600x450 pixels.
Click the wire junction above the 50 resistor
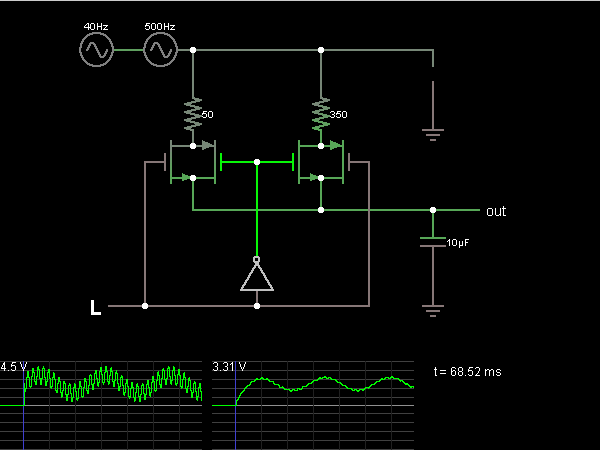click(193, 50)
